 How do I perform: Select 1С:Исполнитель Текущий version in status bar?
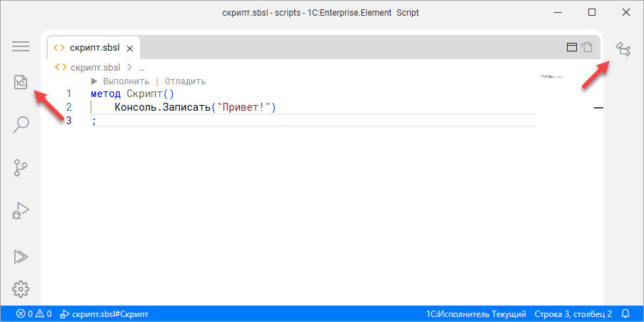(x=476, y=313)
